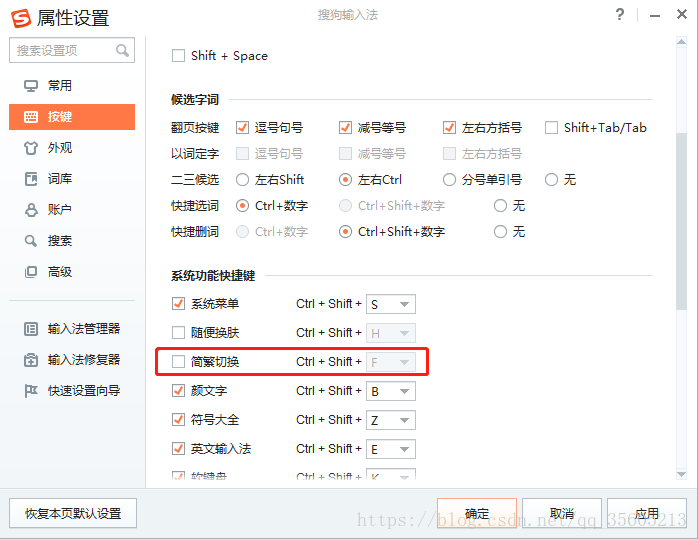
Task: Click the user icon beside 账户
Action: tap(31, 210)
